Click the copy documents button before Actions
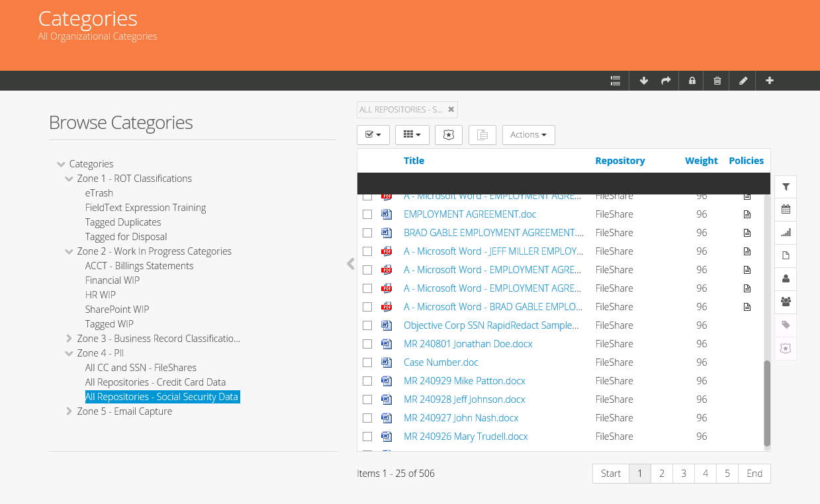820x504 pixels. click(x=482, y=135)
